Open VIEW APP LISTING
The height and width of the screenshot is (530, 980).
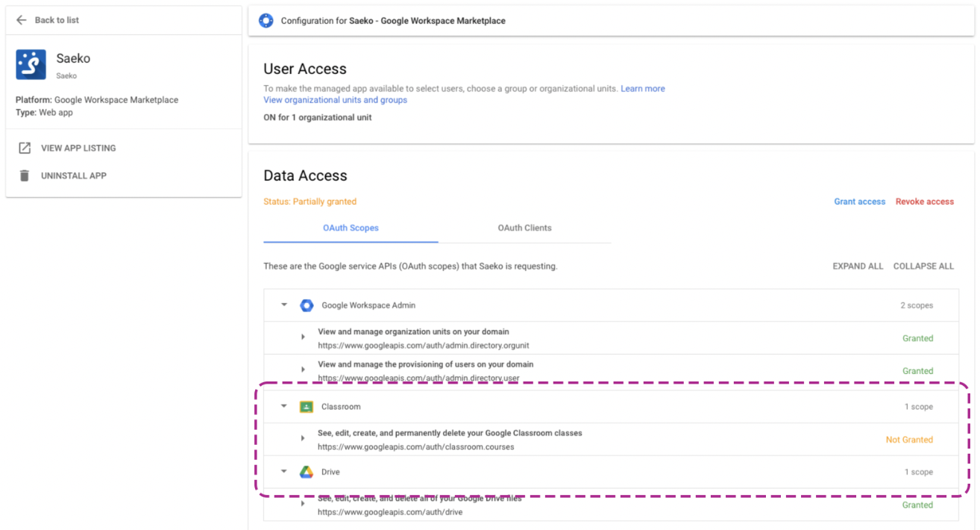click(78, 148)
